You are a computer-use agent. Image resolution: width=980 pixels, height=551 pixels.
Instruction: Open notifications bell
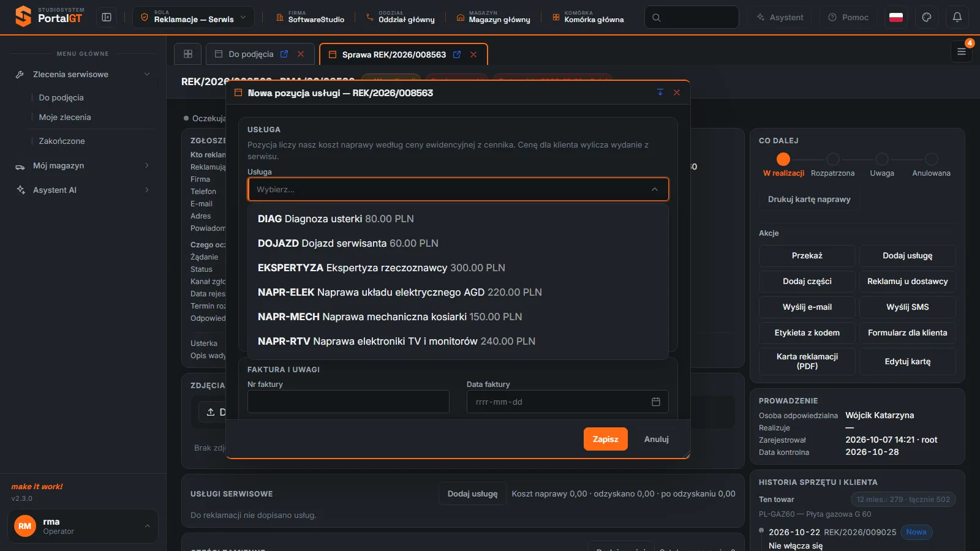(957, 17)
